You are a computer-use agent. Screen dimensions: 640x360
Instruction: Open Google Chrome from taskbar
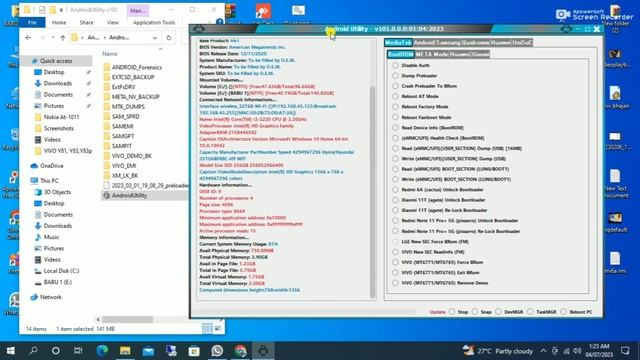(240, 351)
